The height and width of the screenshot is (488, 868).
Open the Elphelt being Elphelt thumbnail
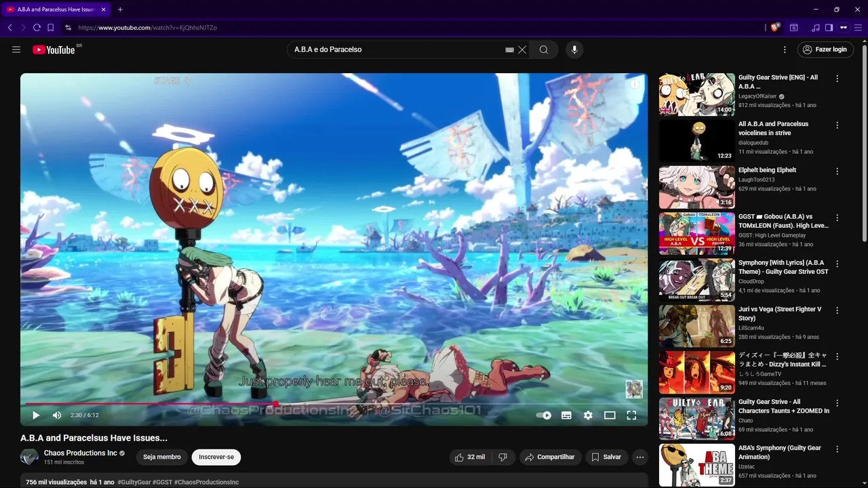click(697, 187)
